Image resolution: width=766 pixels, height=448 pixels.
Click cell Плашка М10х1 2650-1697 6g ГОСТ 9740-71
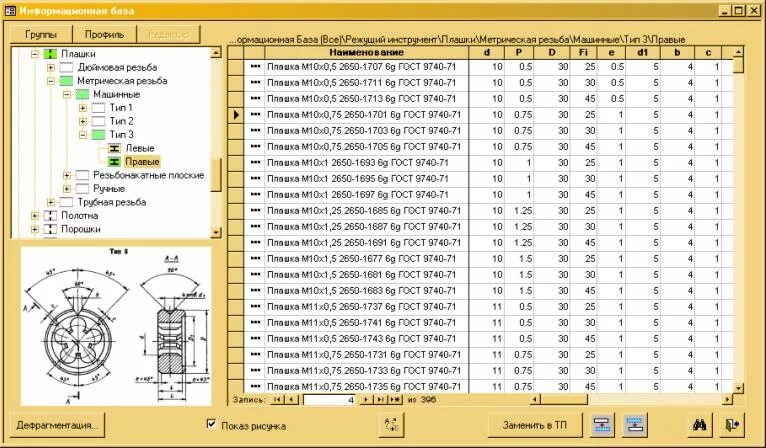(366, 195)
